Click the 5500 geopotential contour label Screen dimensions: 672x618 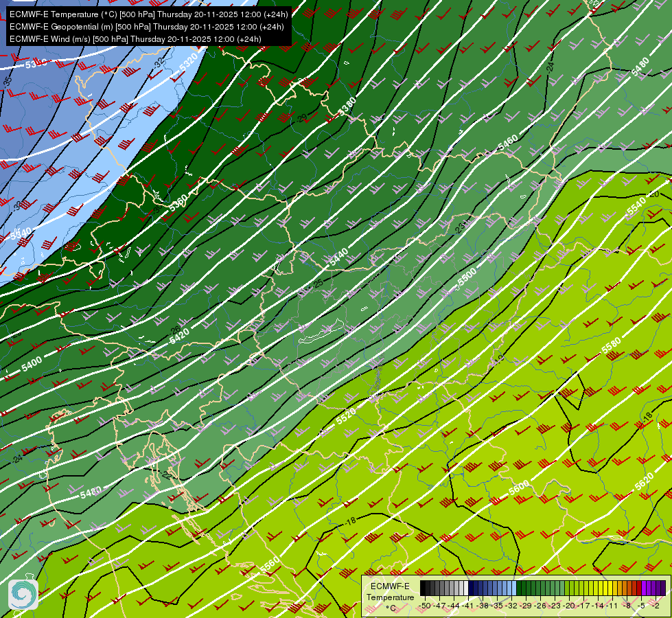click(x=467, y=277)
